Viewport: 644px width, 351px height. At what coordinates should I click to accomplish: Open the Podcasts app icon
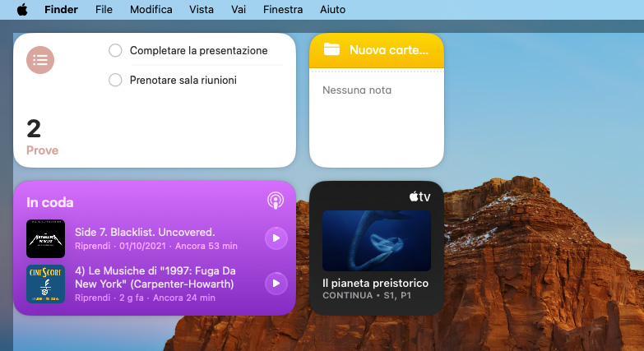click(276, 201)
